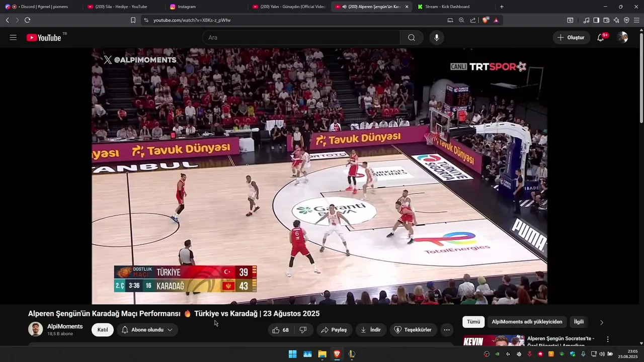Like the video with thumbs up
644x362 pixels.
click(x=280, y=330)
